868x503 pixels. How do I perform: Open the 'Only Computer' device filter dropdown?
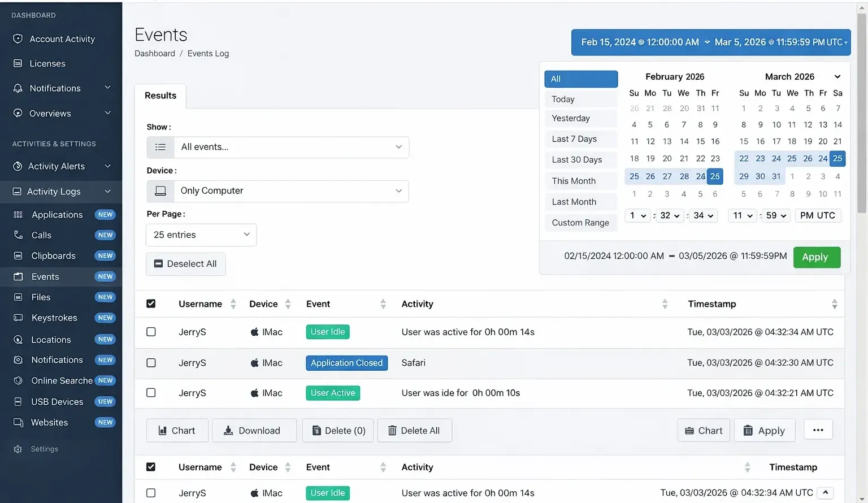click(292, 191)
